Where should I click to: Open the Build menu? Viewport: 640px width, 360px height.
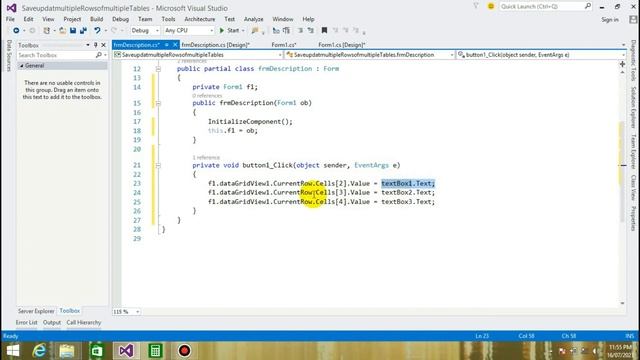click(x=96, y=19)
